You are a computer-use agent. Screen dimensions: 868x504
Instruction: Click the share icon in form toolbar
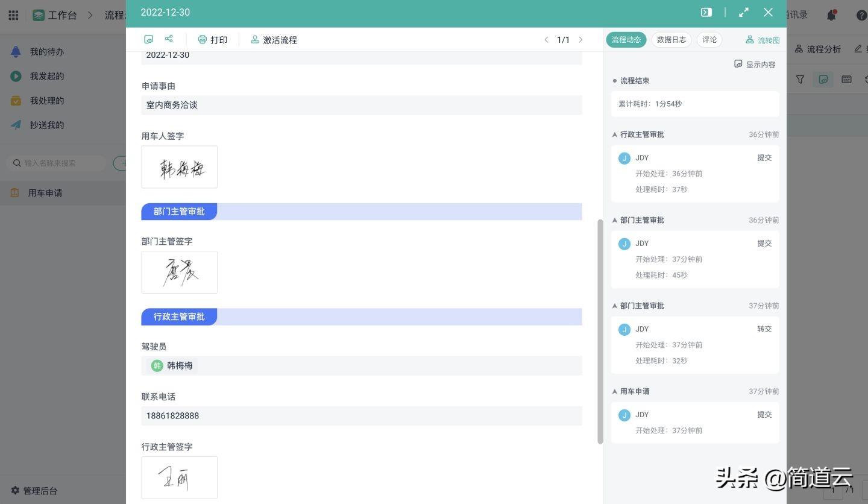click(x=169, y=39)
